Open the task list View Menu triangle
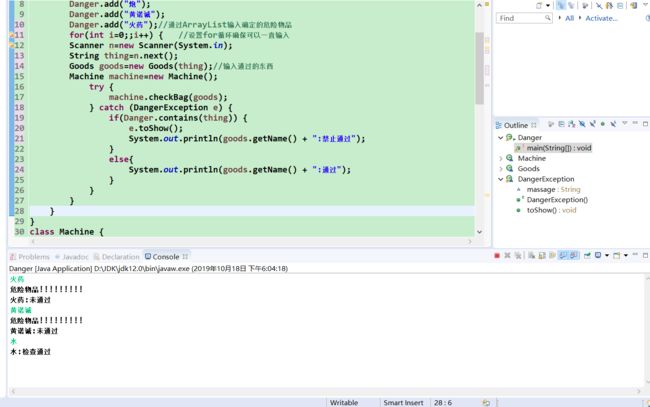This screenshot has width=650, height=407. pos(645,5)
